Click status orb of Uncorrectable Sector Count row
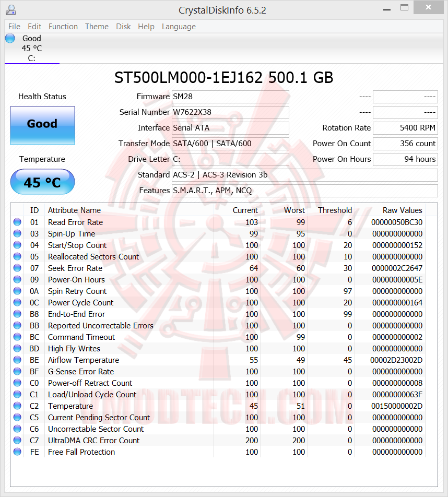The image size is (448, 497). tap(17, 429)
